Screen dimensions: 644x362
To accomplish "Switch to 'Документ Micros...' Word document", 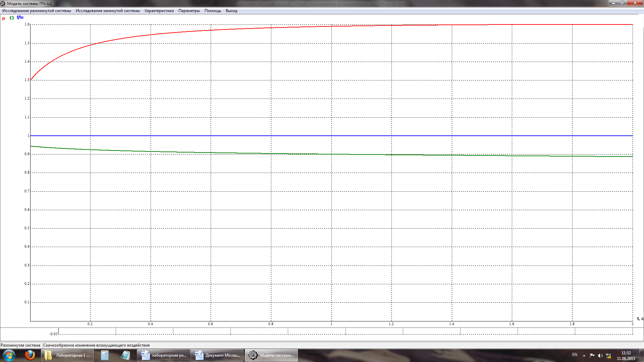I will [217, 355].
